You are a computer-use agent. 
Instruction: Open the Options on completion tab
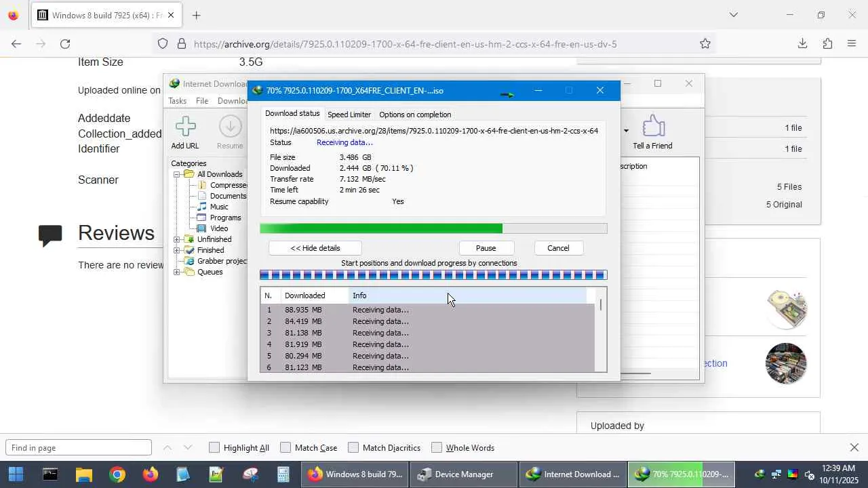pyautogui.click(x=415, y=115)
